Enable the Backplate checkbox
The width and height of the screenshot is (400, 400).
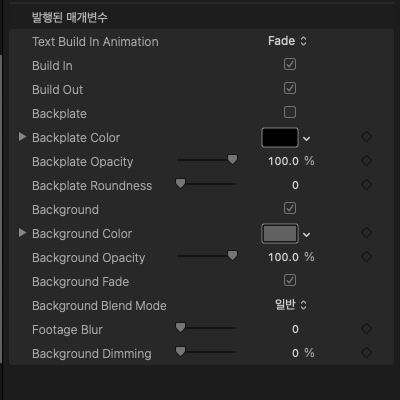tap(290, 112)
